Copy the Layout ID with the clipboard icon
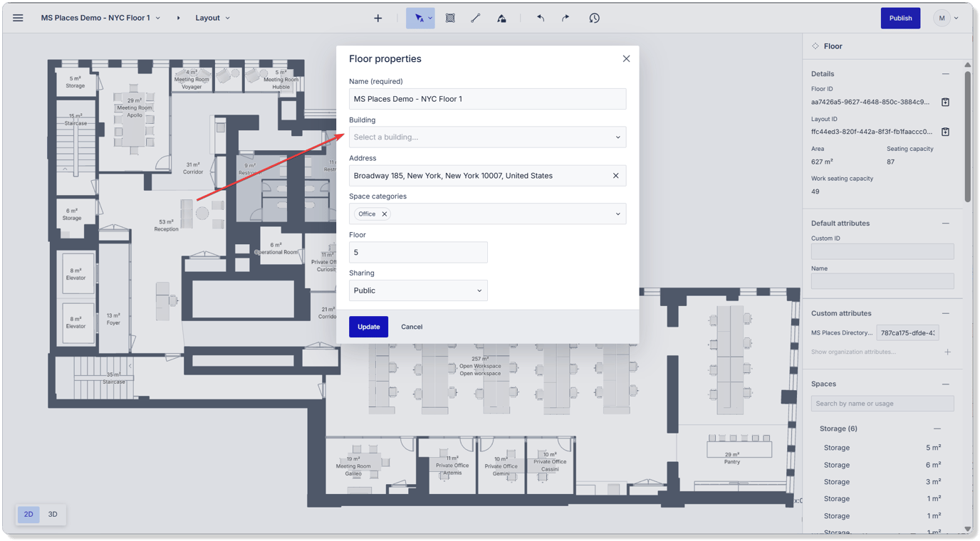 (945, 131)
